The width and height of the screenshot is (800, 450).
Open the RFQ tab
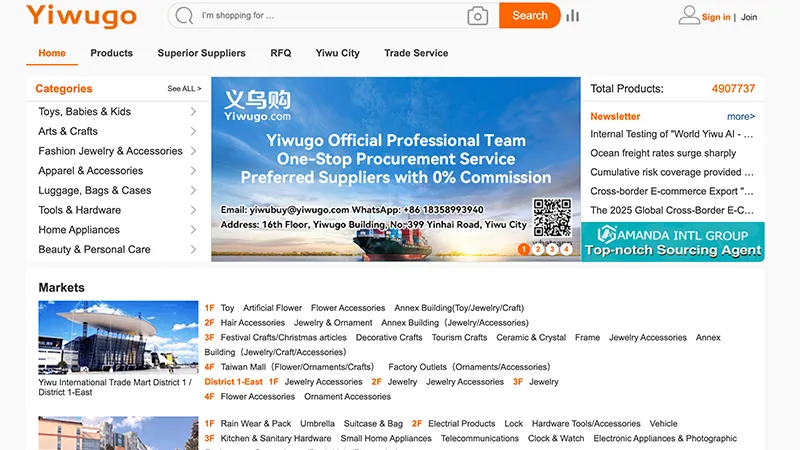click(281, 53)
